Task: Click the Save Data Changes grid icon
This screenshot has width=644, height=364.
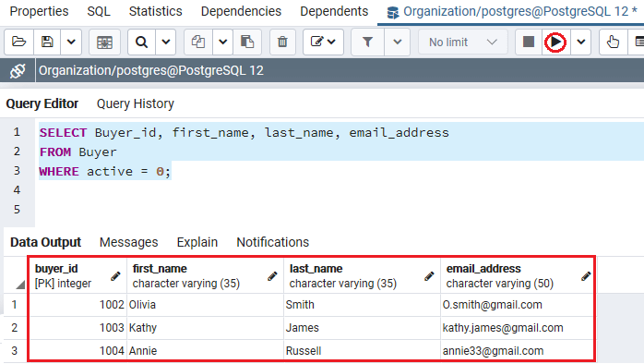Action: click(x=104, y=42)
